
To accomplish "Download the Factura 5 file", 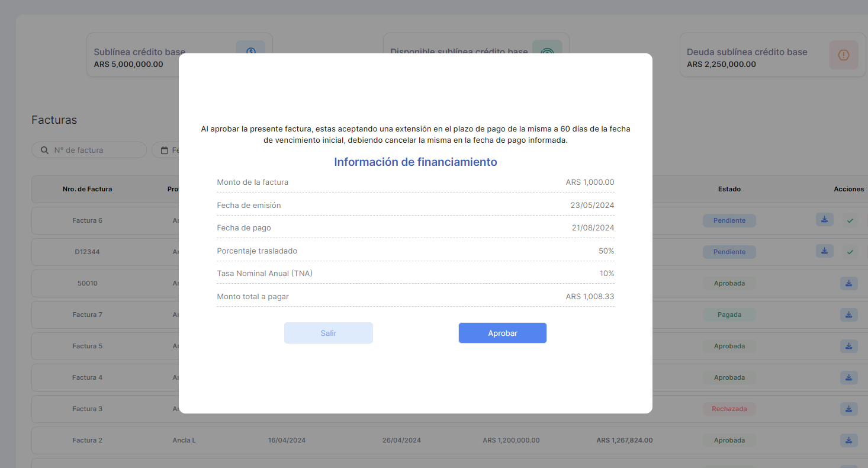I will point(848,346).
